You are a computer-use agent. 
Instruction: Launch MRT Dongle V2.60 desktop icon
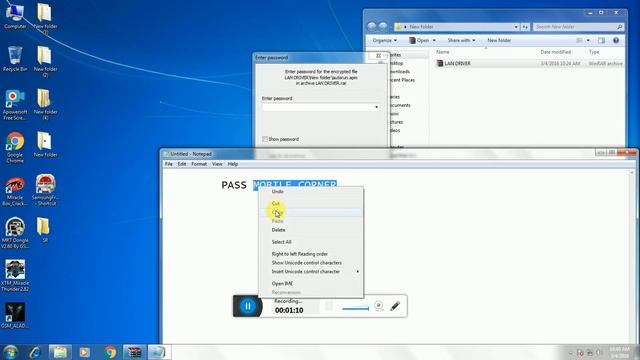[x=15, y=233]
